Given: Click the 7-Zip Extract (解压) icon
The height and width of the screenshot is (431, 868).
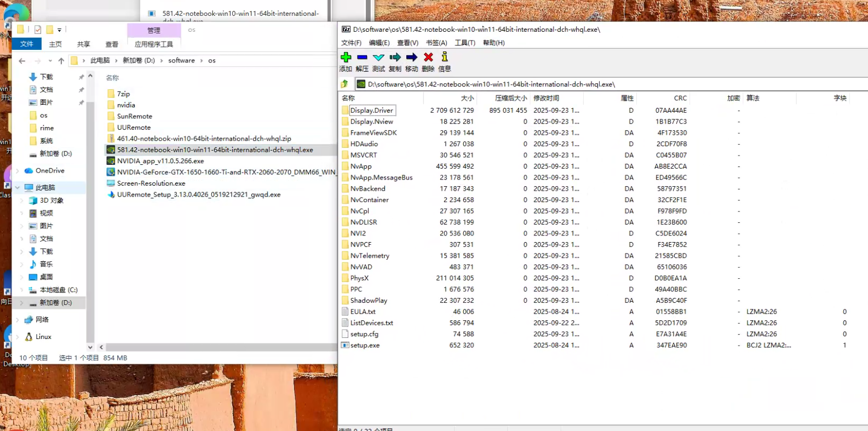Looking at the screenshot, I should [362, 58].
